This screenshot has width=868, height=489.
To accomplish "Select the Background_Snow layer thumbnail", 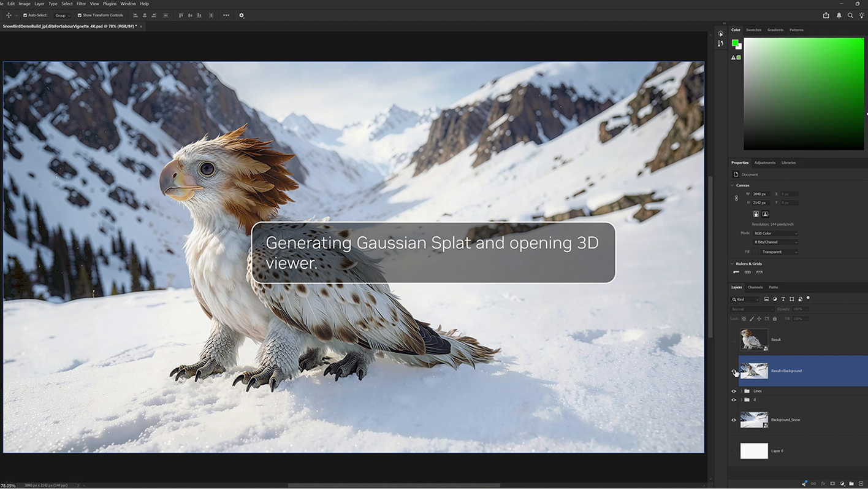I will click(x=754, y=420).
